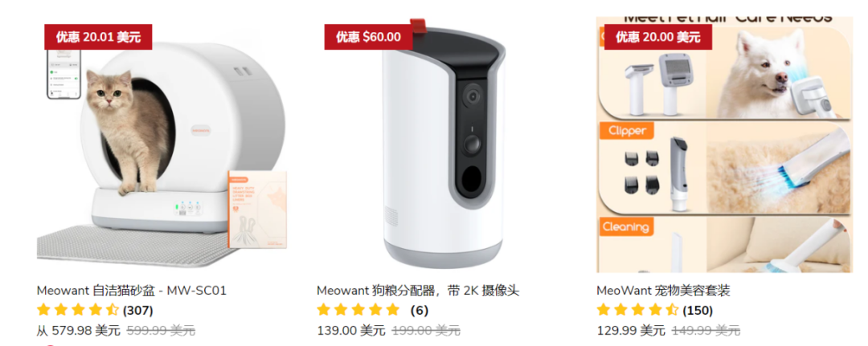This screenshot has width=868, height=346.
Task: Click the phone app screenshot icon beside the litter box
Action: tap(63, 74)
